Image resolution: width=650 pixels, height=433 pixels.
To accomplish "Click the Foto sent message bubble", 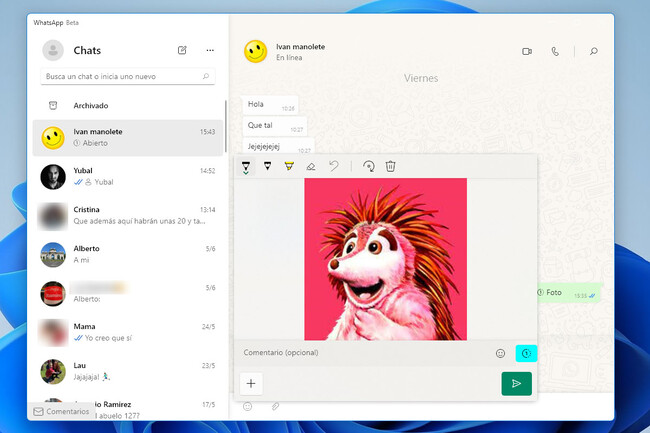I will 569,293.
